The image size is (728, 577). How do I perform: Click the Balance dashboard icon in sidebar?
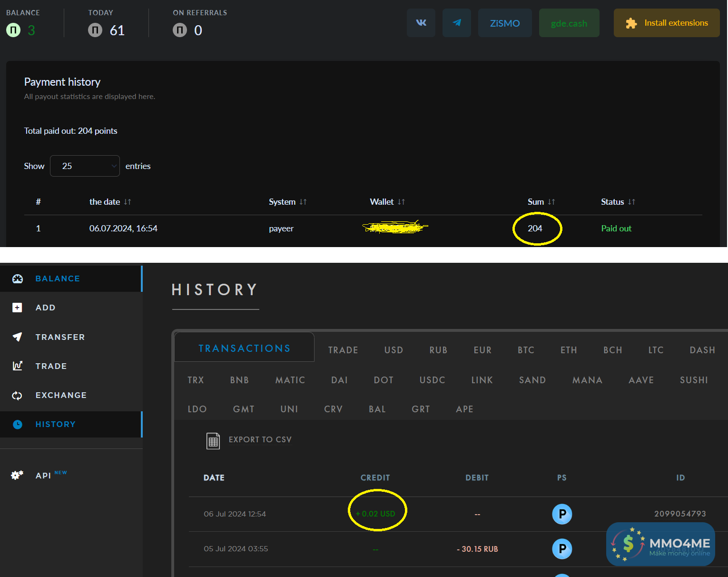click(18, 279)
